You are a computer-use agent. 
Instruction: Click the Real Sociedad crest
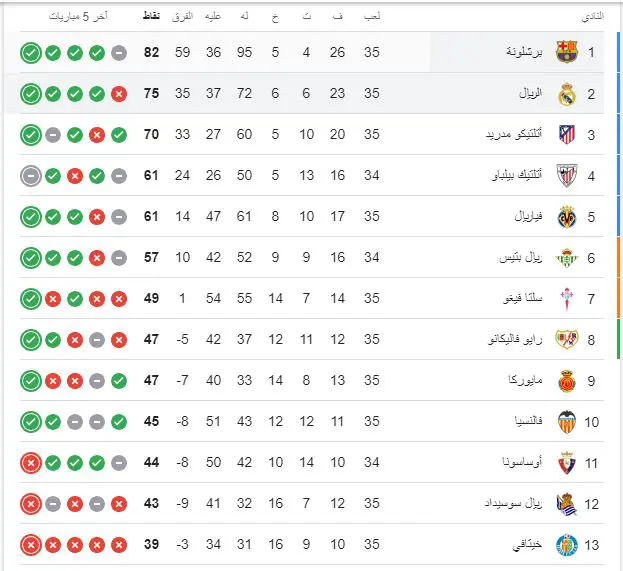[567, 504]
